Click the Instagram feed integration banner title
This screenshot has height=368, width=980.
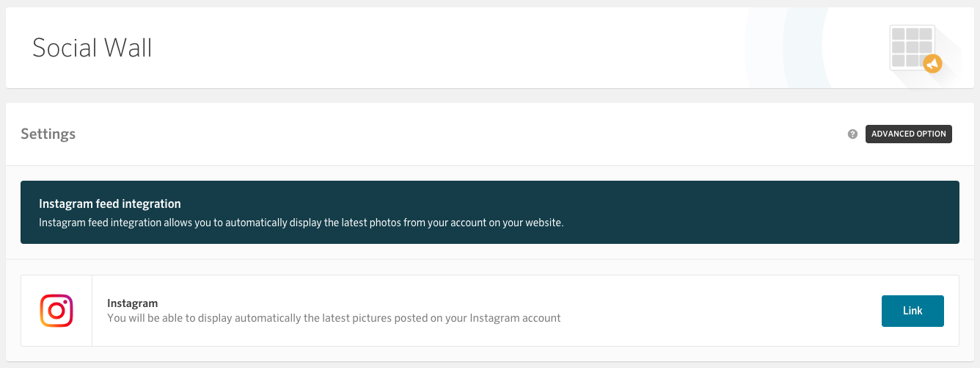tap(110, 203)
